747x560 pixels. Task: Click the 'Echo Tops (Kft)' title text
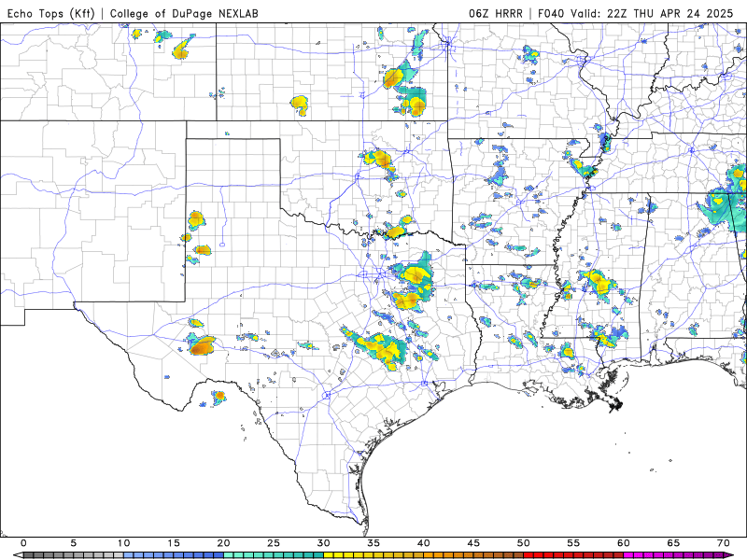click(x=51, y=13)
